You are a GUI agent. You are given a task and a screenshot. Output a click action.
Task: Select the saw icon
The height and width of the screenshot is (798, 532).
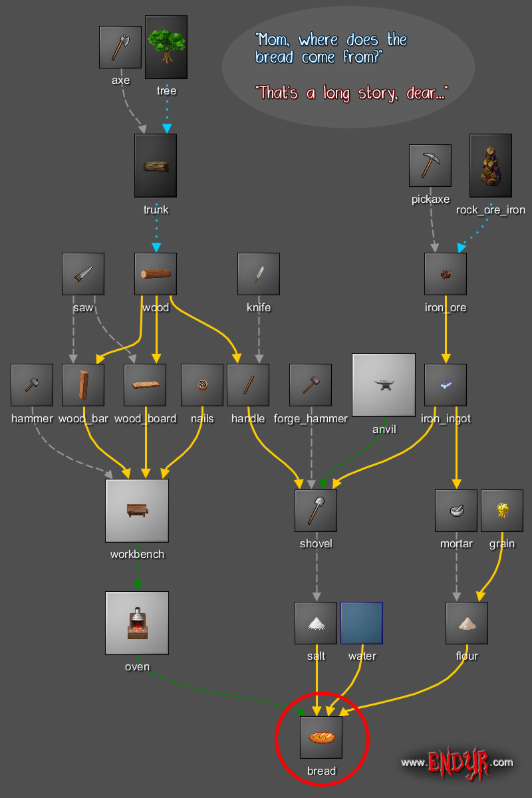click(x=83, y=274)
